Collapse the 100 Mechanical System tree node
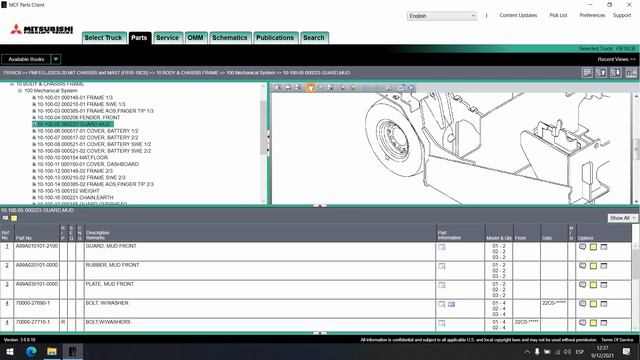The image size is (640, 360). (20, 91)
